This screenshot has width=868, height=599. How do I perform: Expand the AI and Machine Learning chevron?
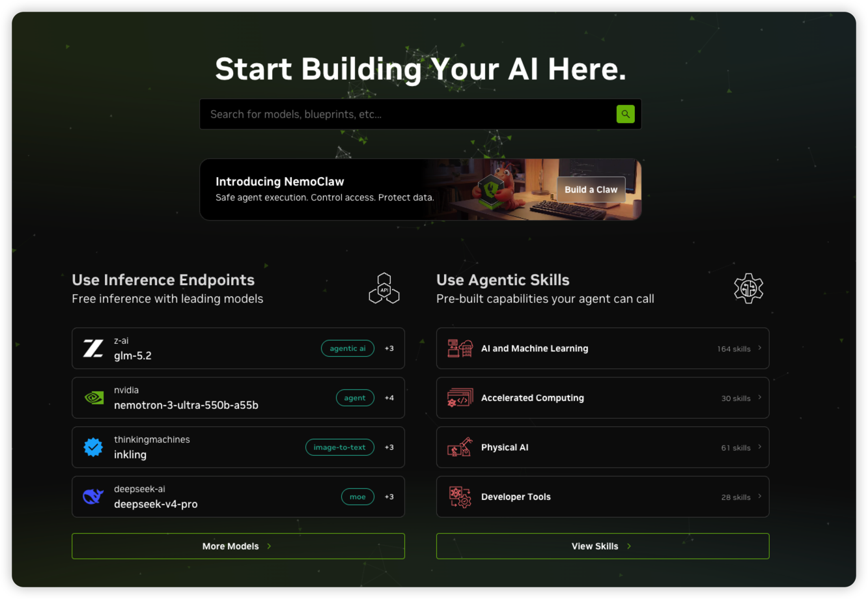pos(759,348)
